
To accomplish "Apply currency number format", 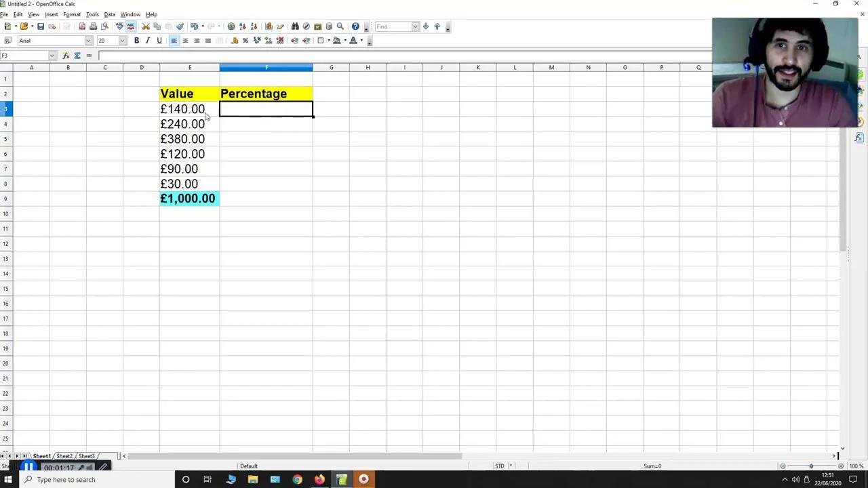I will point(234,41).
